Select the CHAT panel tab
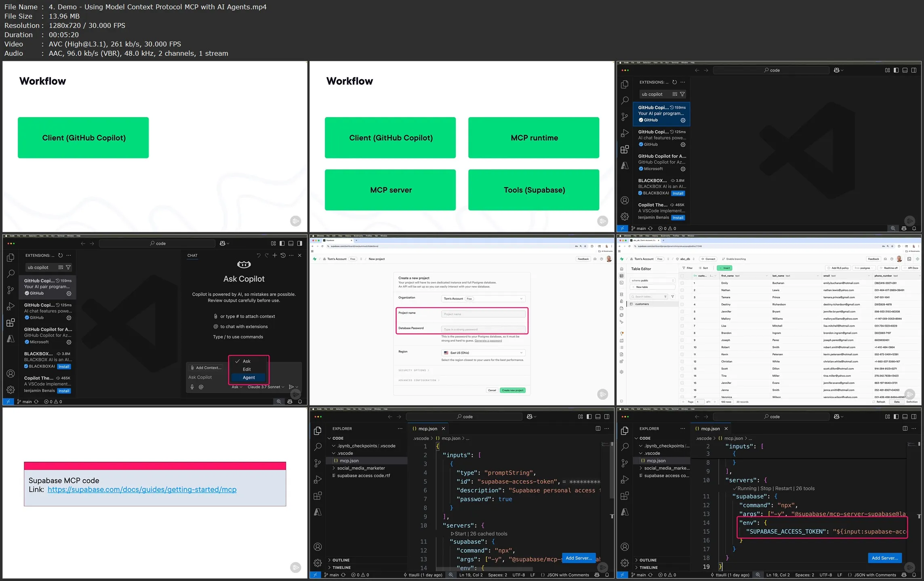Image resolution: width=924 pixels, height=581 pixels. click(x=192, y=255)
